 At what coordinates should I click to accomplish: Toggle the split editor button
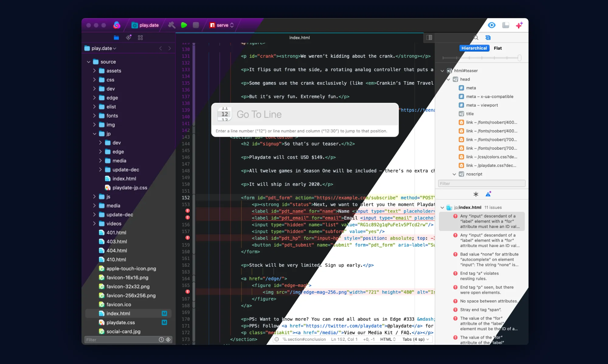[x=429, y=38]
